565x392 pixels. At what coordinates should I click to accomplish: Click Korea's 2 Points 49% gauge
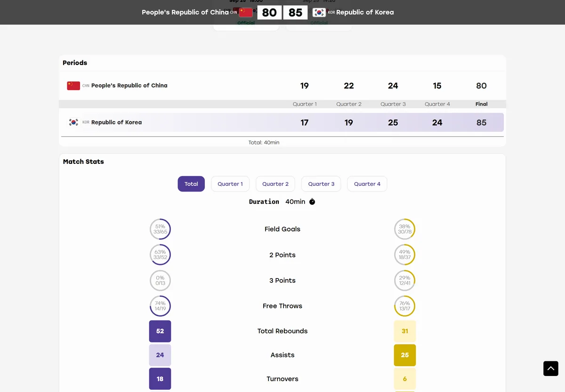[404, 255]
